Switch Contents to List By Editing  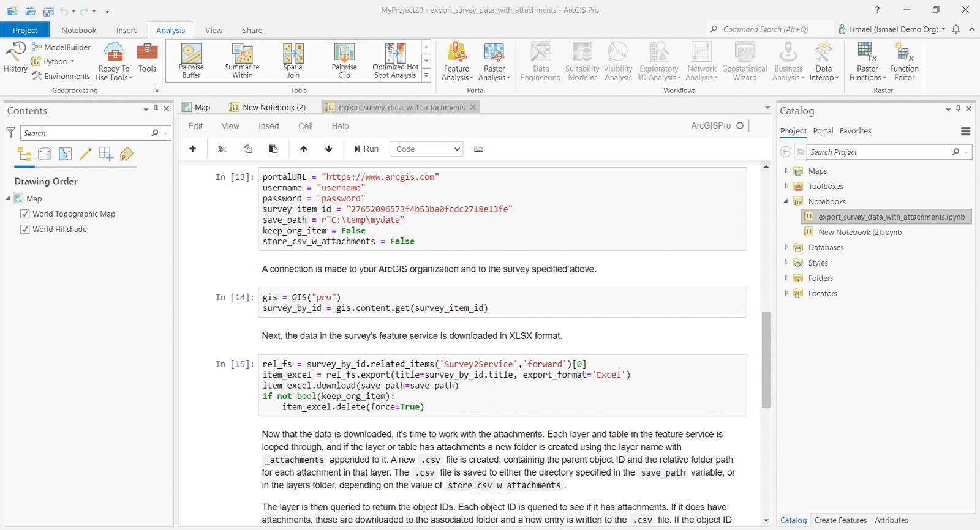[86, 154]
